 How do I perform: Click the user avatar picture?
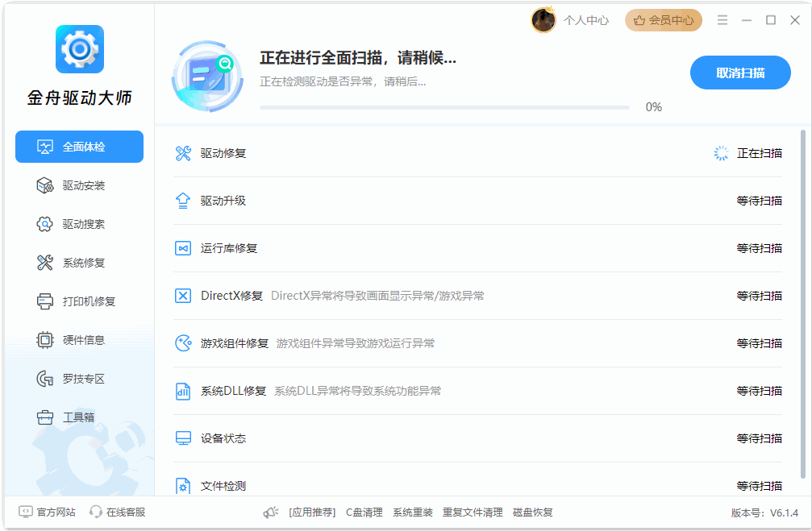point(543,20)
